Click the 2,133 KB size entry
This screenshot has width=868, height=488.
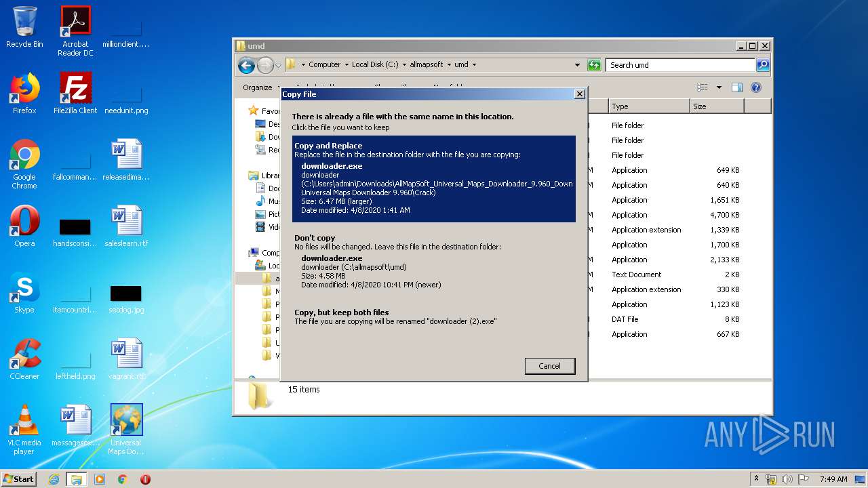[x=724, y=260]
